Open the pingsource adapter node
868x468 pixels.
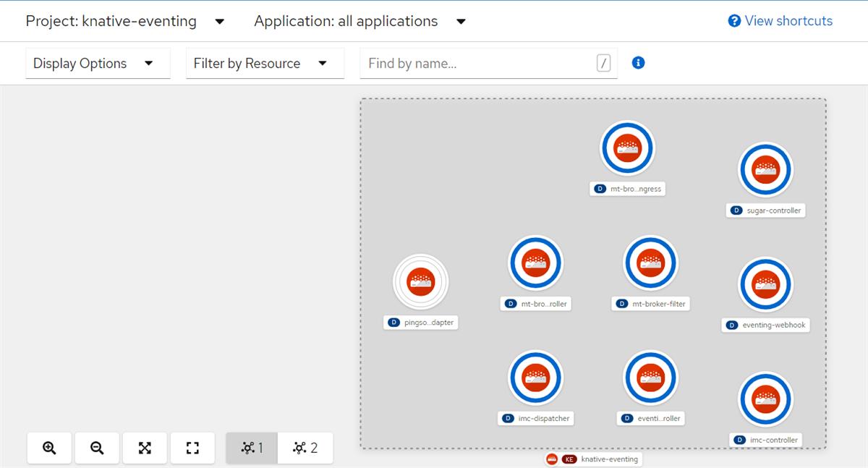click(420, 282)
